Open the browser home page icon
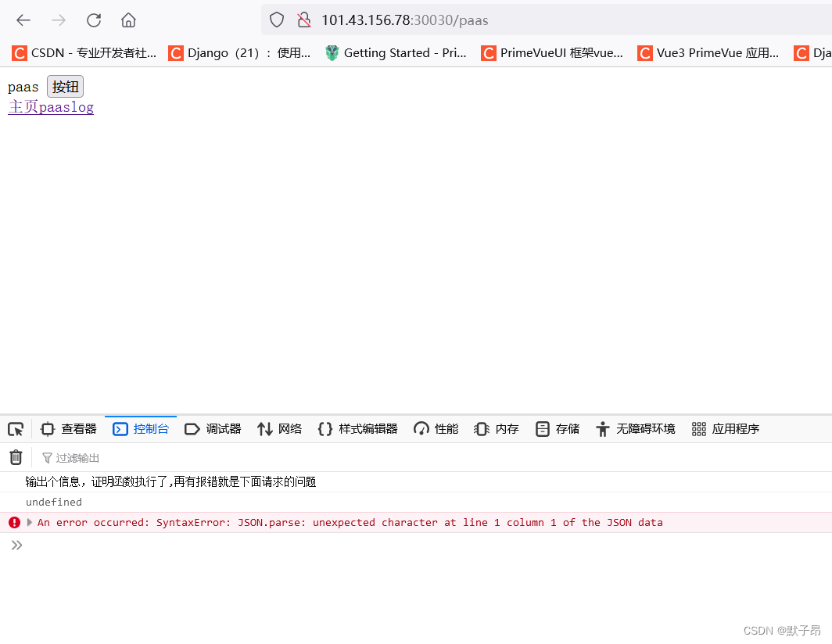The image size is (832, 644). [127, 20]
